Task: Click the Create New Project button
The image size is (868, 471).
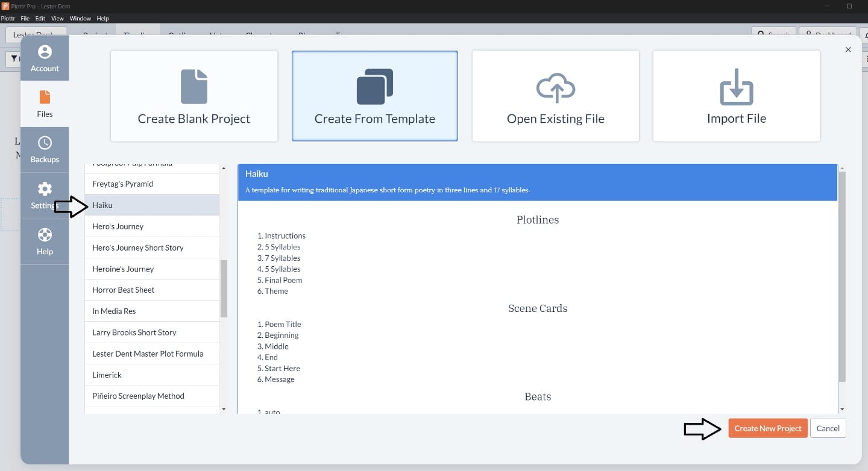Action: click(768, 428)
